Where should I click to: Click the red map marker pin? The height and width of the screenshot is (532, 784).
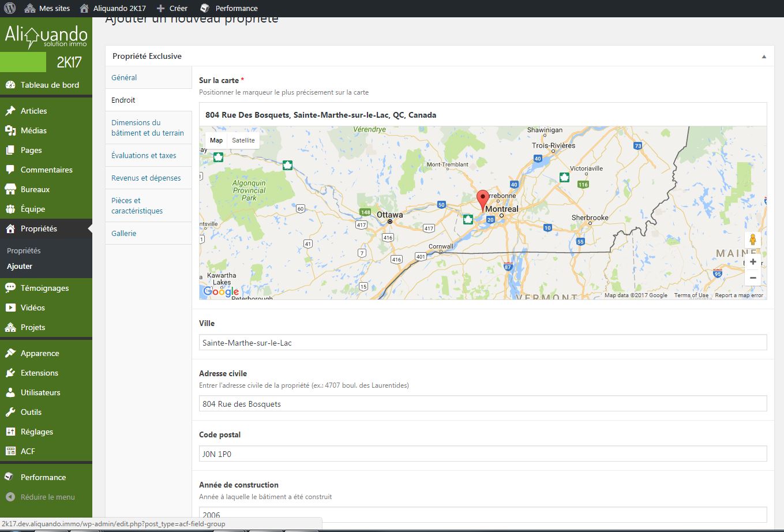click(483, 200)
